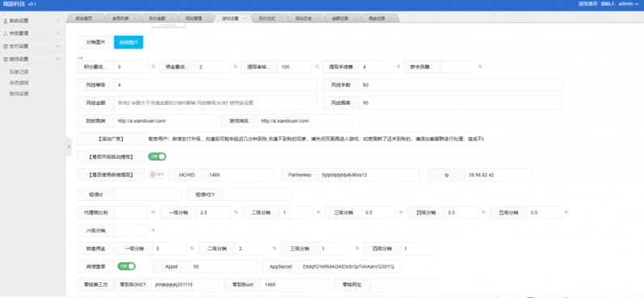Click the 风控等级 input

[216, 85]
